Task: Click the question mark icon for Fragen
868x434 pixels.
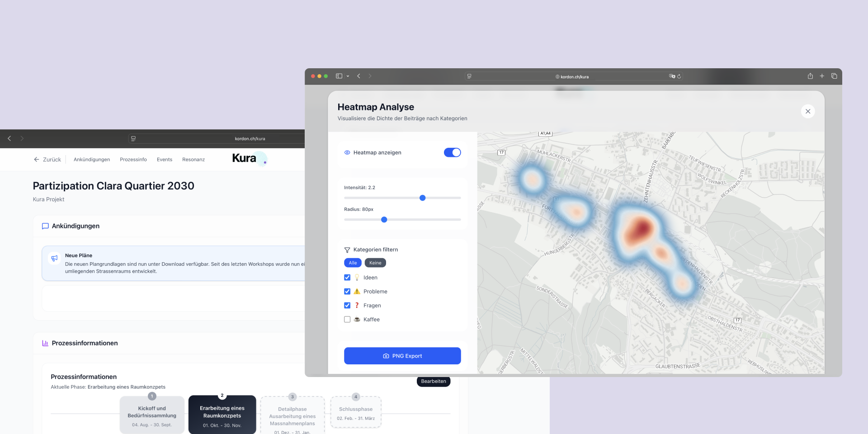Action: pyautogui.click(x=357, y=305)
